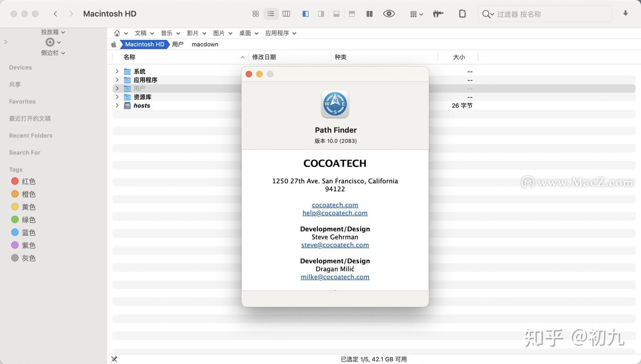Click the steve@cocoatech.com email link
Viewport: 641px width, 364px height.
tap(335, 245)
